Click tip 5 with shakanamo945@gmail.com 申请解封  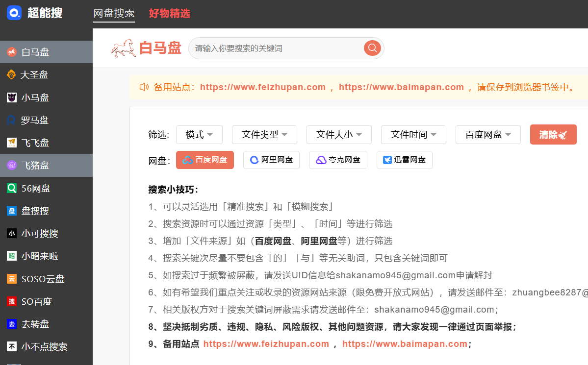(x=320, y=275)
